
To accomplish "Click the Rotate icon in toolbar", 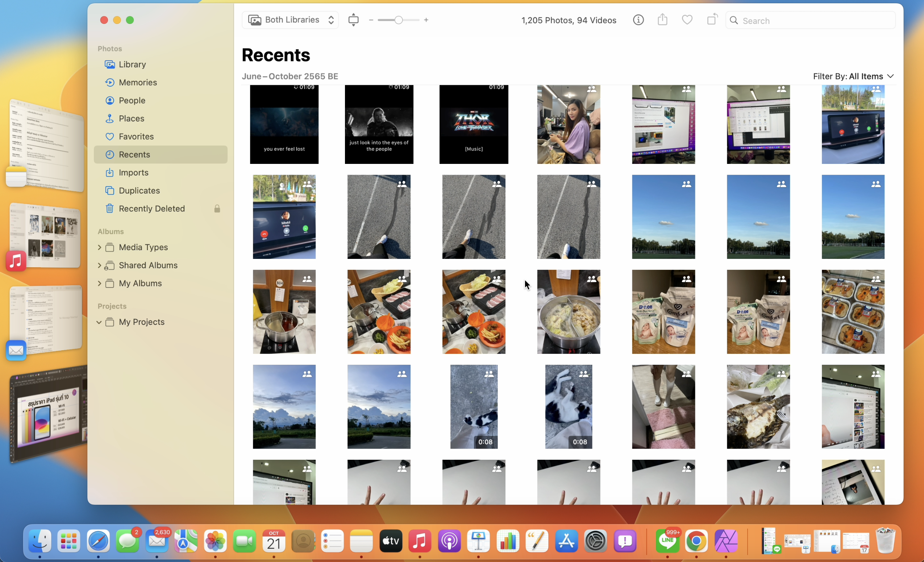I will coord(712,20).
